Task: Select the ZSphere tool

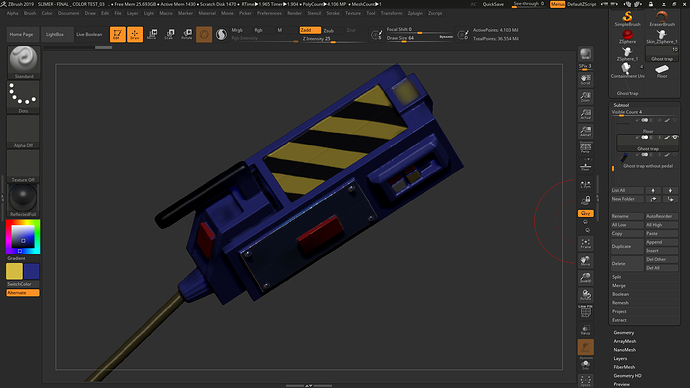Action: (x=628, y=37)
